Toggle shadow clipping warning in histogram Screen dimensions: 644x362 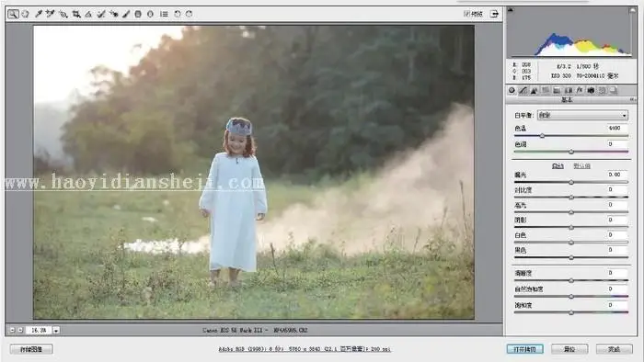point(511,10)
